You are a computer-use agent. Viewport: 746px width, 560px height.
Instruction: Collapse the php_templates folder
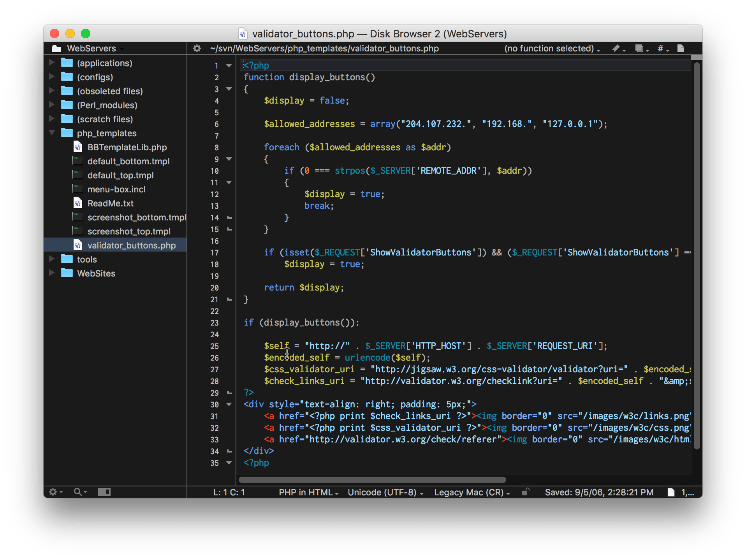click(51, 133)
